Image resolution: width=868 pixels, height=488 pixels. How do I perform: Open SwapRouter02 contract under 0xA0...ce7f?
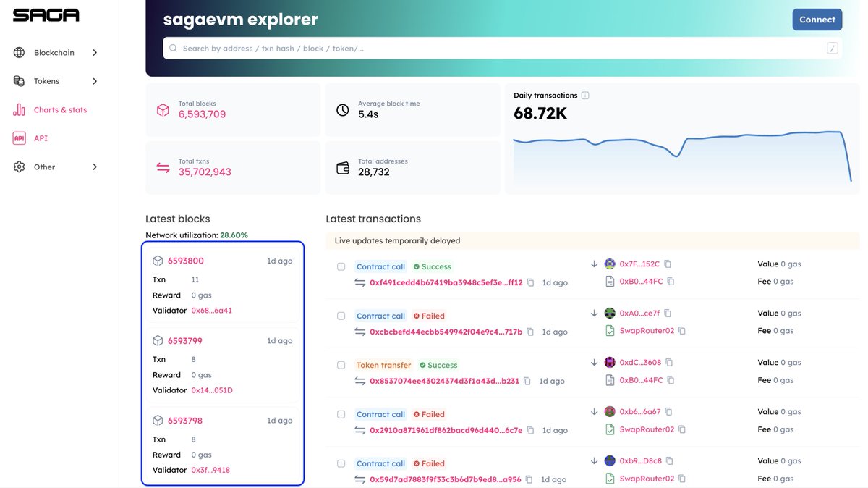coord(647,331)
